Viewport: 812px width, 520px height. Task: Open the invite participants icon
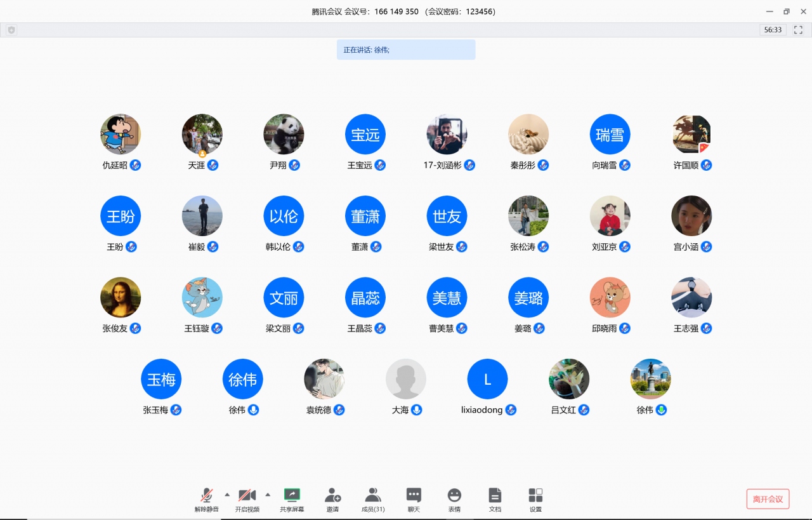point(332,495)
